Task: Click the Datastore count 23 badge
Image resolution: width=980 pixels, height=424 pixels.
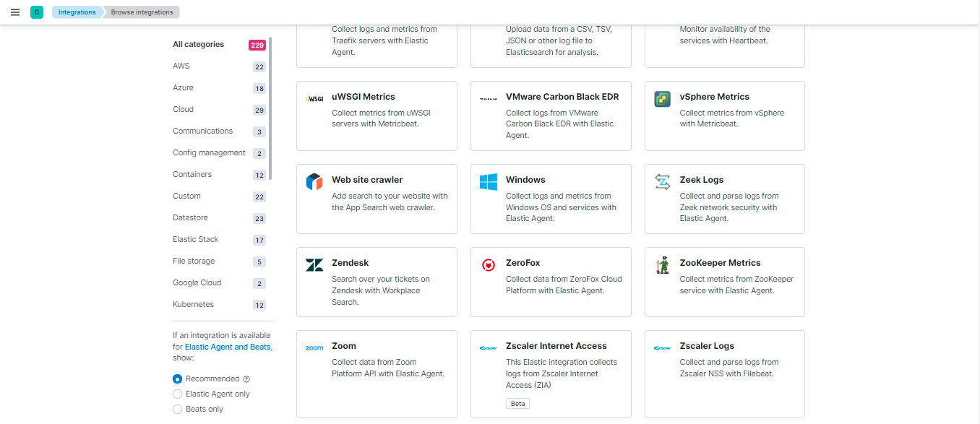Action: point(259,219)
